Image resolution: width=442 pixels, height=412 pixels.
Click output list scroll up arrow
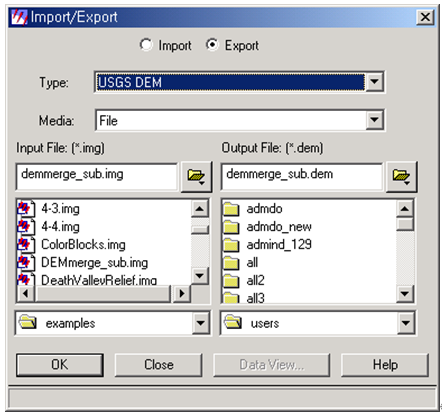pyautogui.click(x=405, y=209)
